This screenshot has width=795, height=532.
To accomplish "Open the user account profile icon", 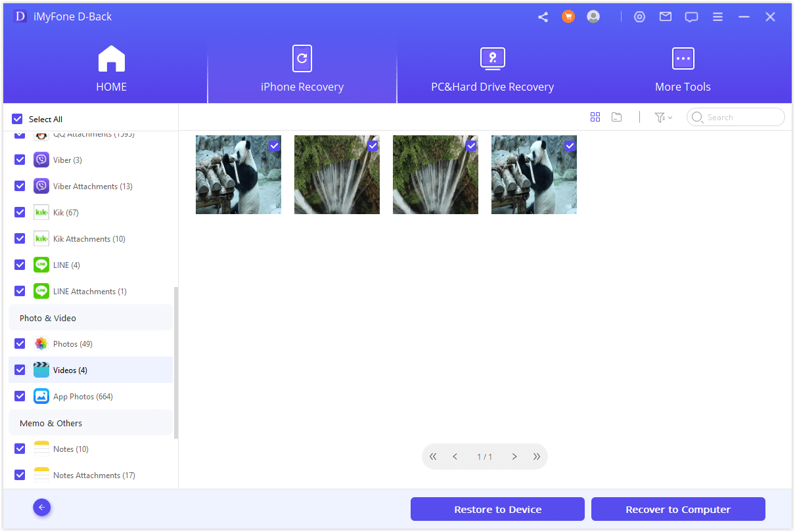I will pos(593,17).
